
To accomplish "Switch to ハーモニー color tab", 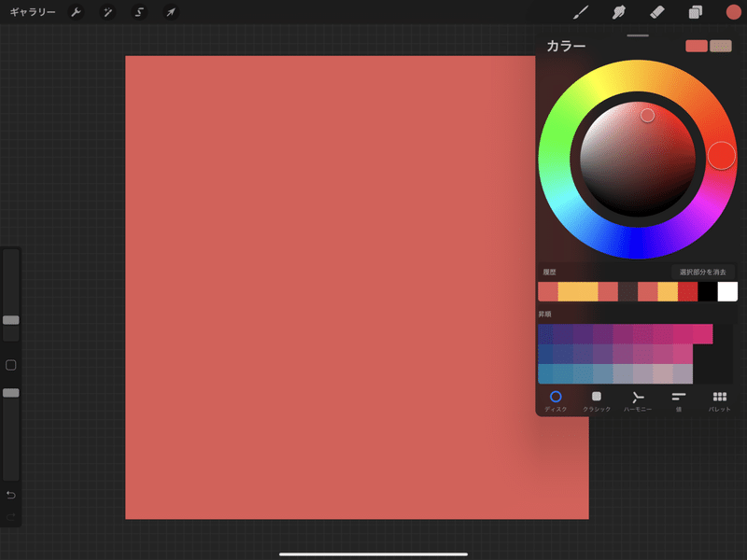I will [x=638, y=401].
